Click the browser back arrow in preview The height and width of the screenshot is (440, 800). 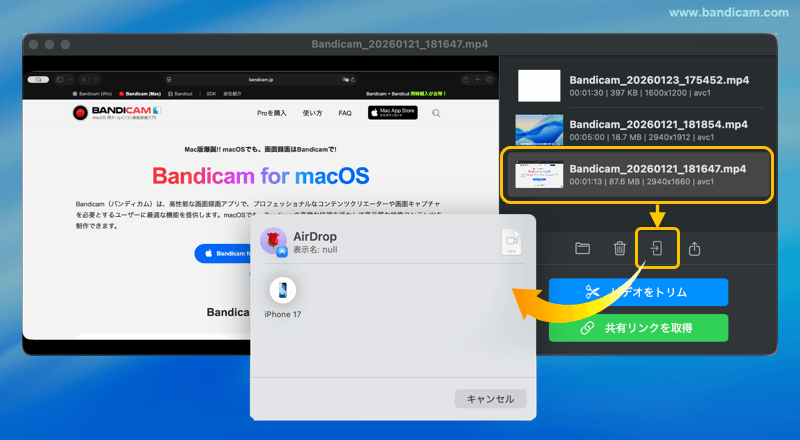(x=84, y=80)
